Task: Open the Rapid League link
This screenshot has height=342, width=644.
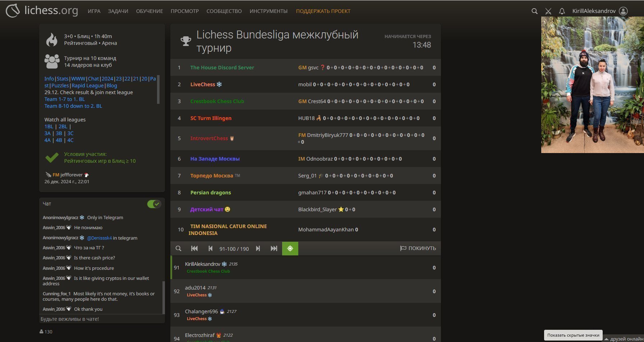Action: click(88, 85)
